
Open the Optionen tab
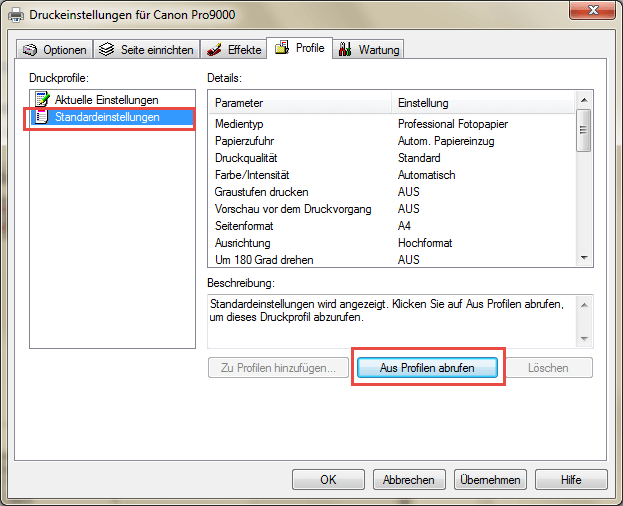click(54, 49)
